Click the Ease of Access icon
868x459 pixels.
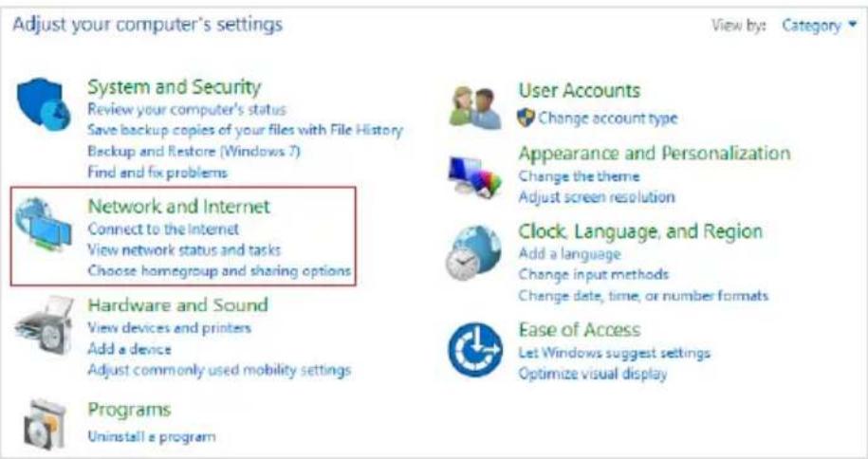(x=475, y=349)
